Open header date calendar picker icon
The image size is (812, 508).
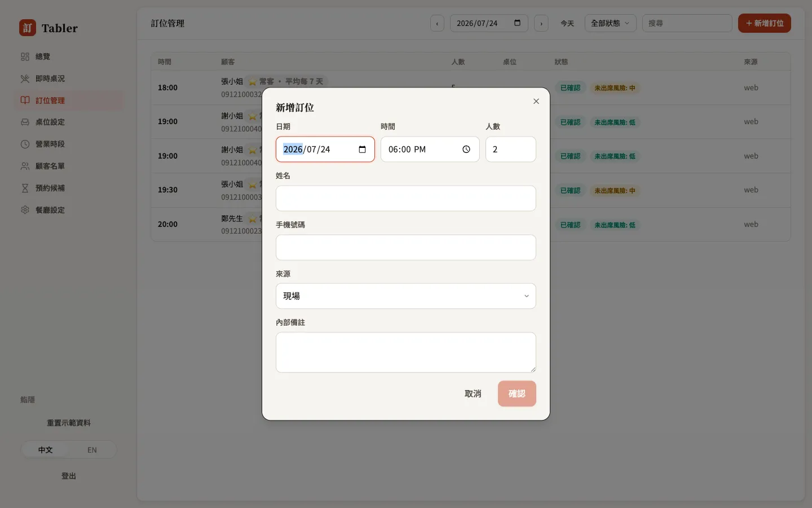(x=518, y=23)
